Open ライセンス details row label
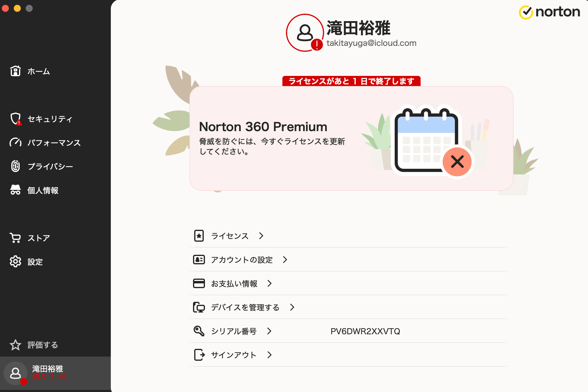This screenshot has height=392, width=588. [x=230, y=236]
